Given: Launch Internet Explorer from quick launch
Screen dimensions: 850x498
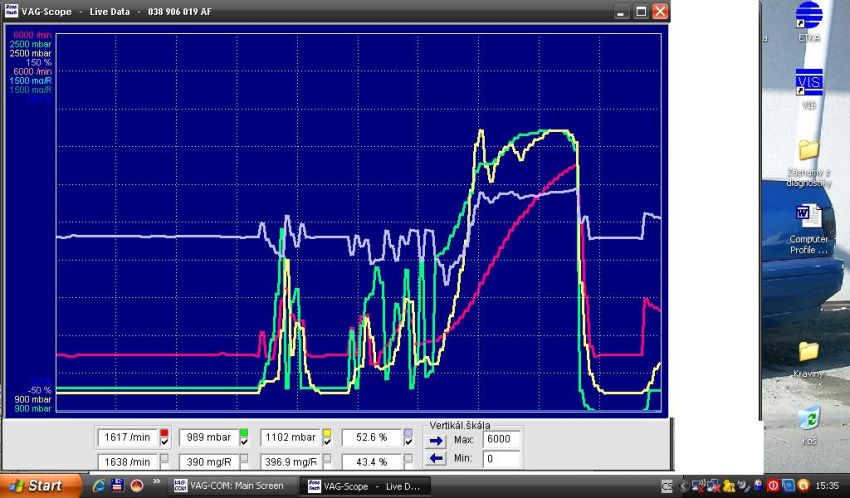Looking at the screenshot, I should click(x=99, y=486).
